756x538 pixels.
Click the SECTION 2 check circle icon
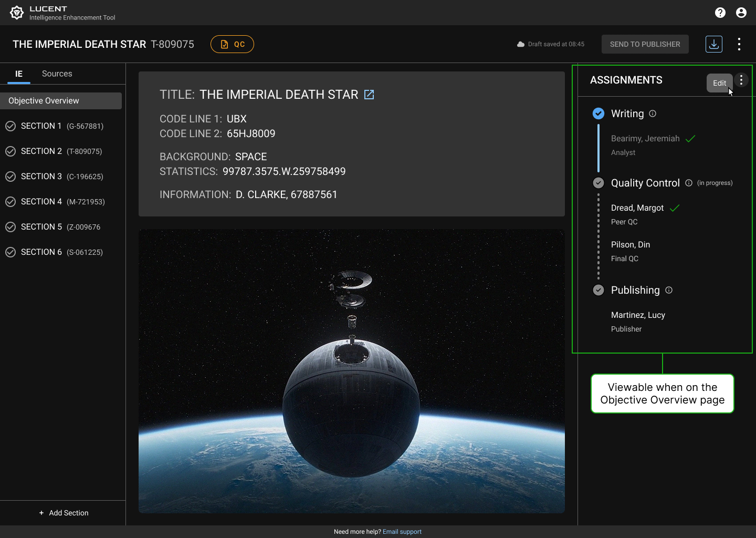tap(10, 151)
